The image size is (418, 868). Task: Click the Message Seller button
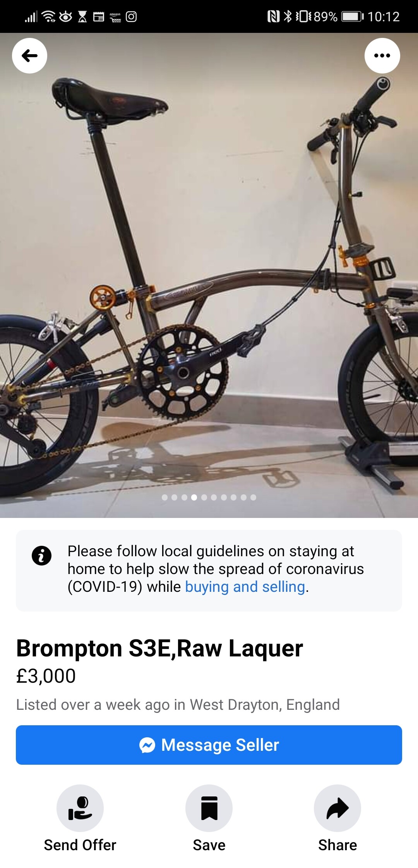click(x=209, y=745)
